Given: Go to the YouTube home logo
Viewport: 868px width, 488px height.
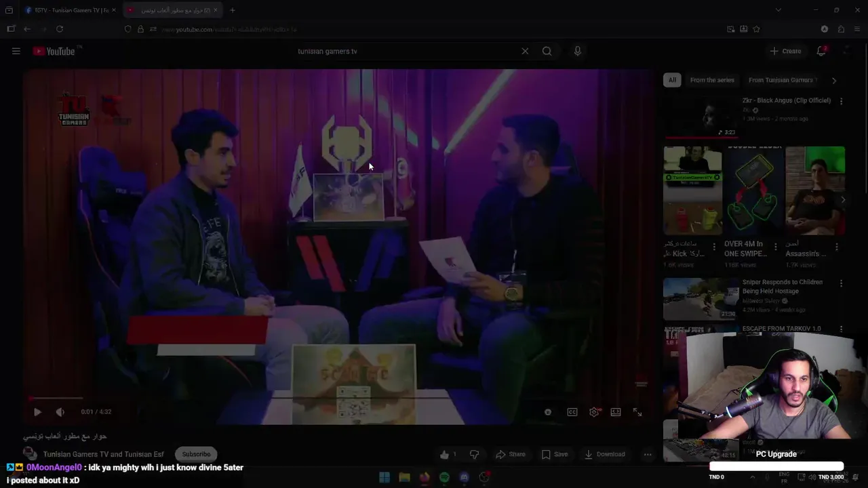Looking at the screenshot, I should pos(54,51).
